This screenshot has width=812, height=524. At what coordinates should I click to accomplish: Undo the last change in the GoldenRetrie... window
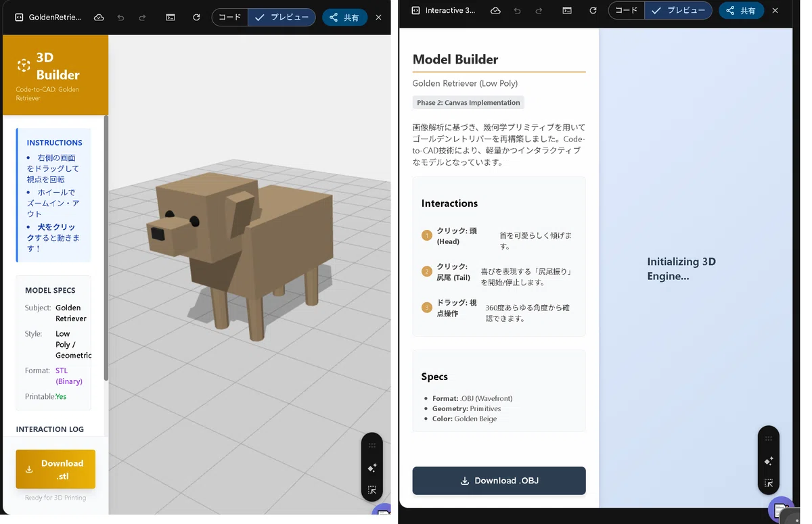click(x=120, y=18)
